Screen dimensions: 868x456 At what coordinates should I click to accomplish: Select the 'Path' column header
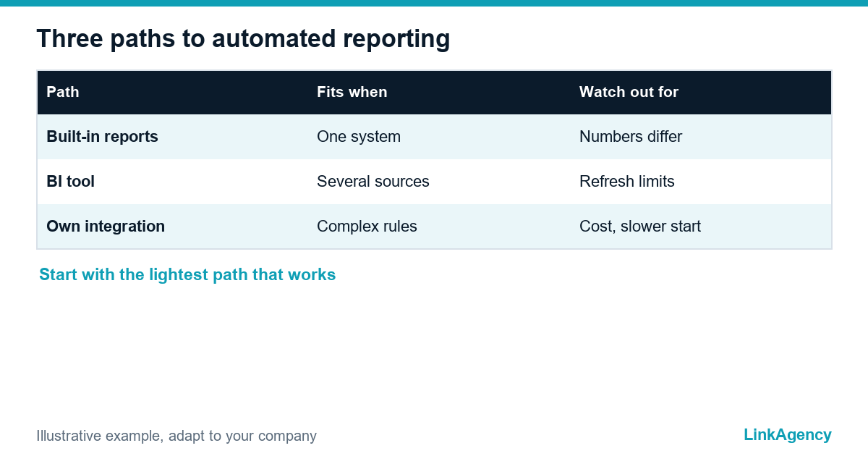63,92
